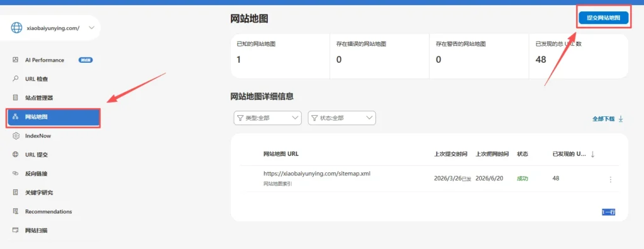Click the globe icon beside xiaobaiyunying.com
Image resolution: width=644 pixels, height=249 pixels.
[16, 28]
